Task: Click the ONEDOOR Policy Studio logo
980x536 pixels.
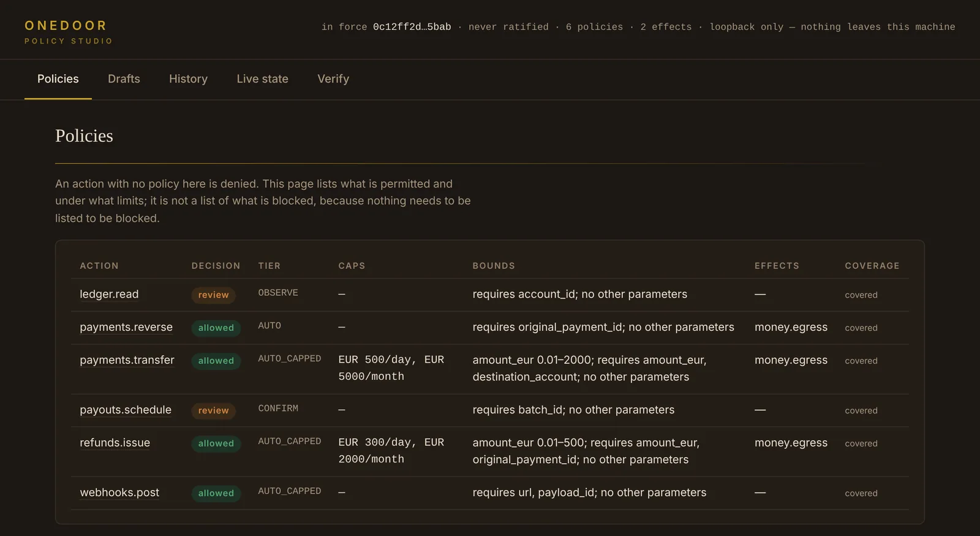Action: click(69, 32)
